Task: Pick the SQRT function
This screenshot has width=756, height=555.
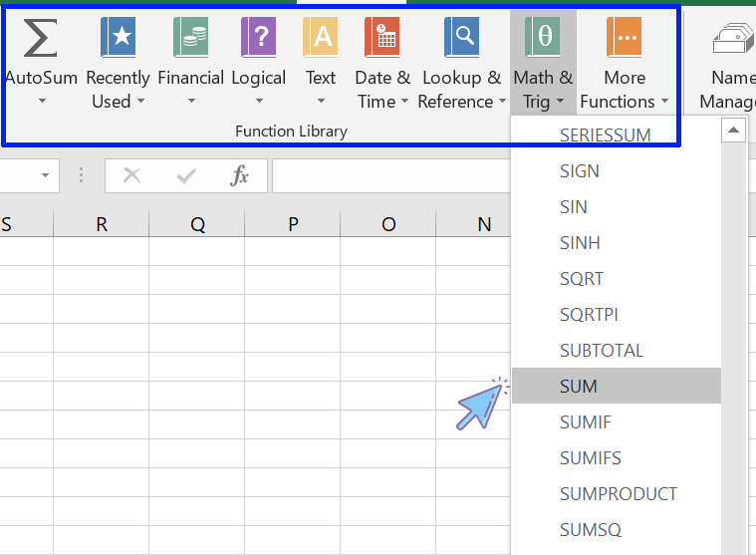Action: [x=617, y=279]
